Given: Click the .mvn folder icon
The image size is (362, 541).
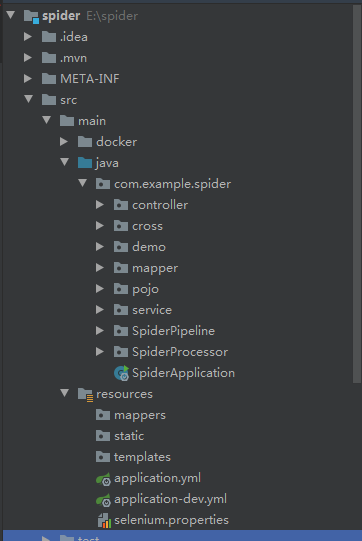Looking at the screenshot, I should [49, 58].
